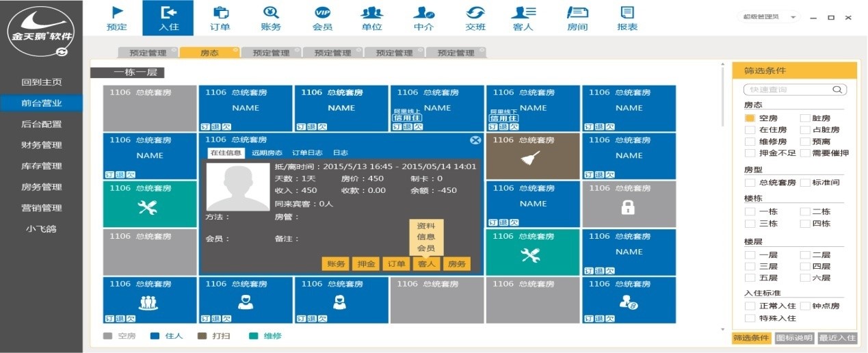Open the 预定 flag icon in toolbar
868x353 pixels.
pos(117,13)
